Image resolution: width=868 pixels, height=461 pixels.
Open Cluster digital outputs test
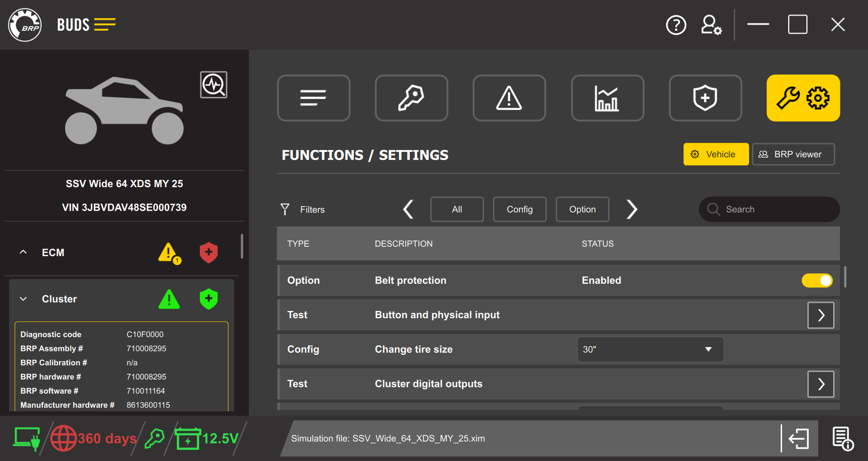(x=821, y=384)
